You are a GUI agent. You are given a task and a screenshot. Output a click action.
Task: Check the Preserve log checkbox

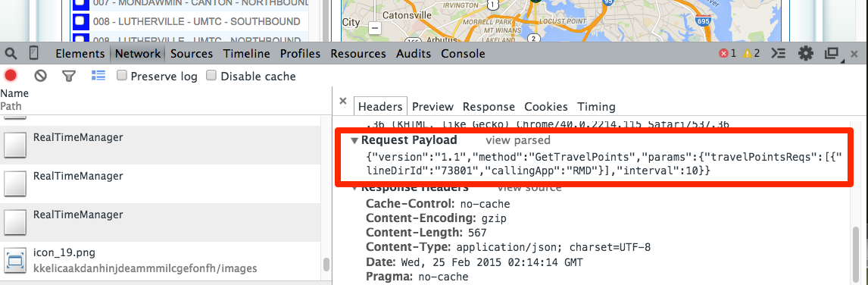pos(122,75)
